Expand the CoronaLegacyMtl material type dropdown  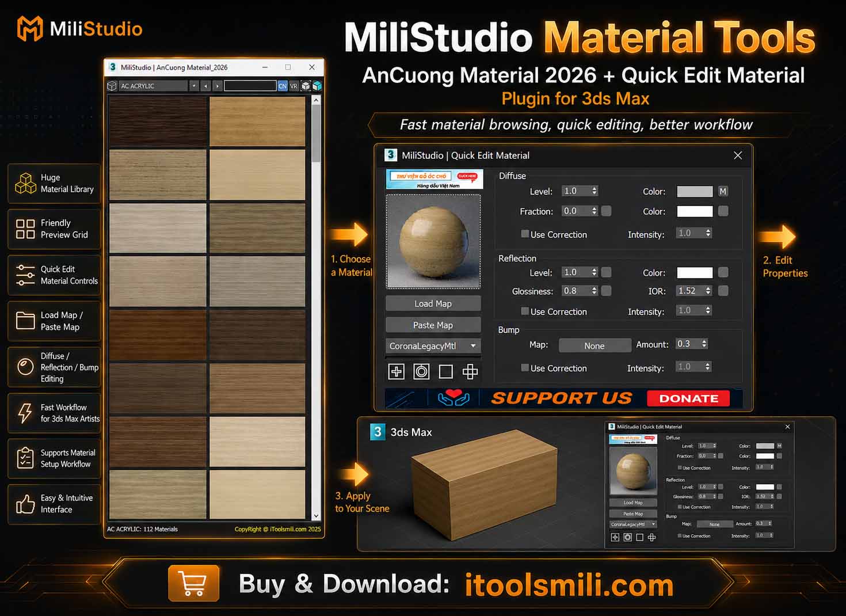pos(473,345)
